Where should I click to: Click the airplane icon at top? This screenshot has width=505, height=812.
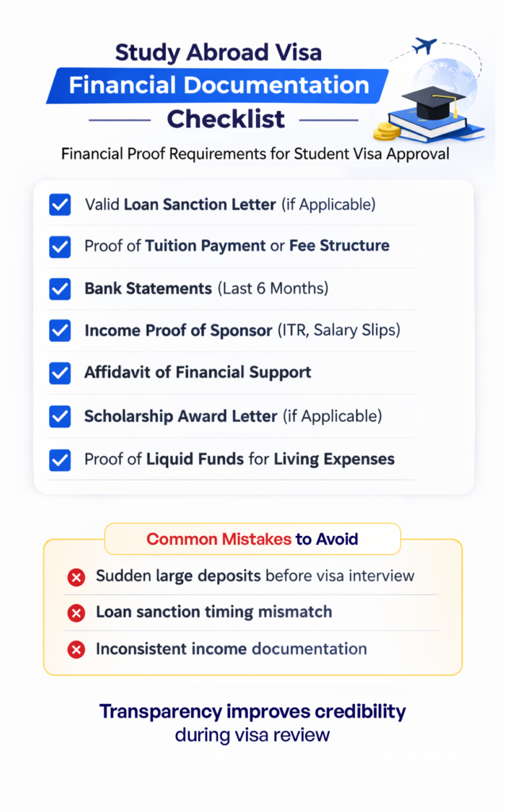pyautogui.click(x=425, y=46)
